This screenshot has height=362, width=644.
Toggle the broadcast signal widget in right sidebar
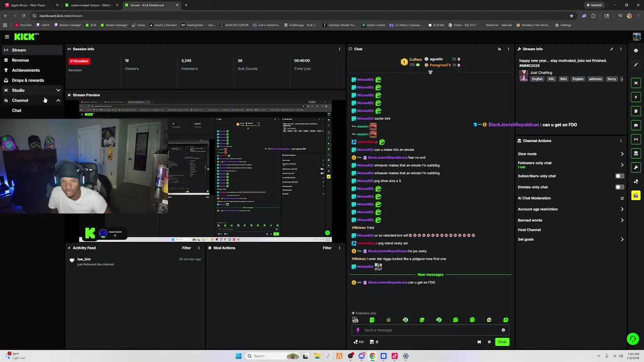tap(636, 139)
